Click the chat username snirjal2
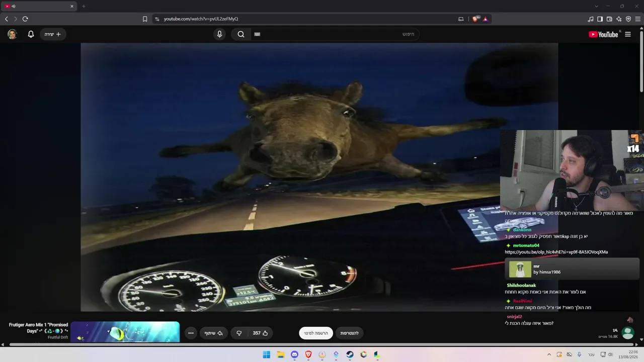644x362 pixels. (x=514, y=317)
